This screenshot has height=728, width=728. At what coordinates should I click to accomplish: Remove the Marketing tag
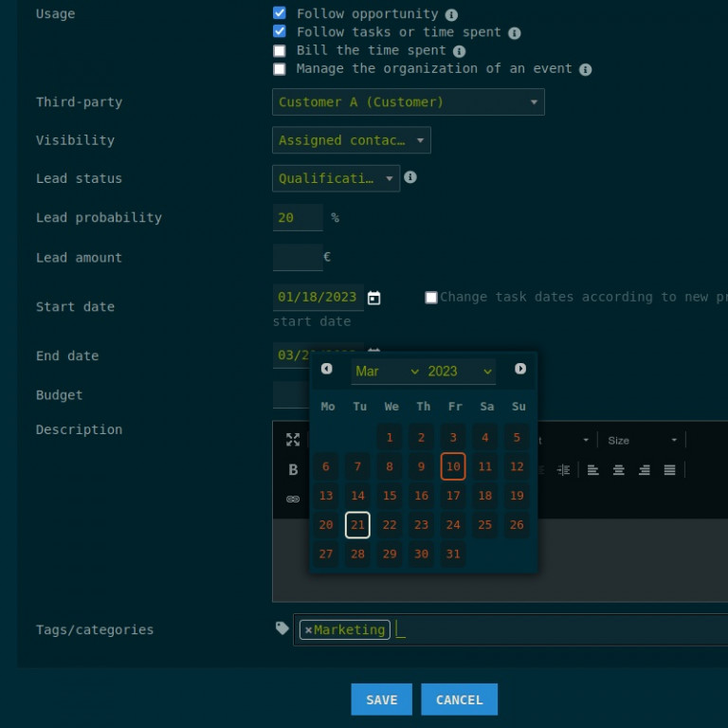click(x=308, y=629)
